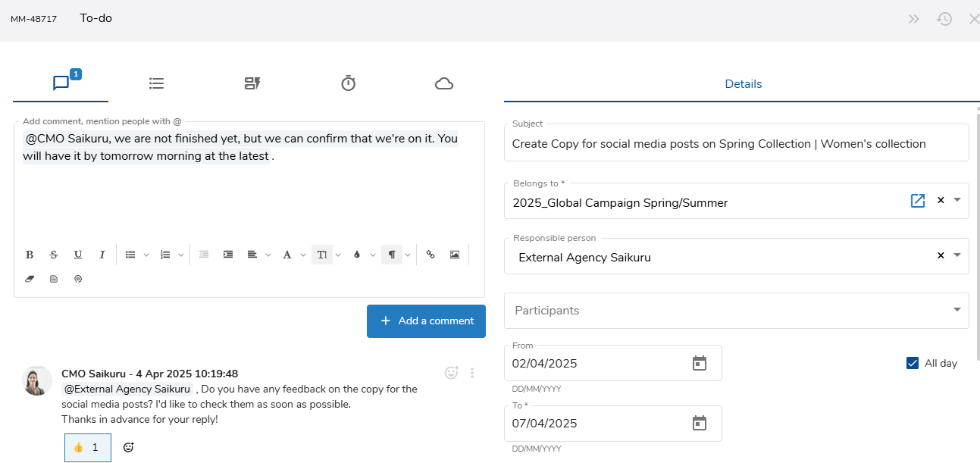Click the decrease indent icon

click(204, 255)
